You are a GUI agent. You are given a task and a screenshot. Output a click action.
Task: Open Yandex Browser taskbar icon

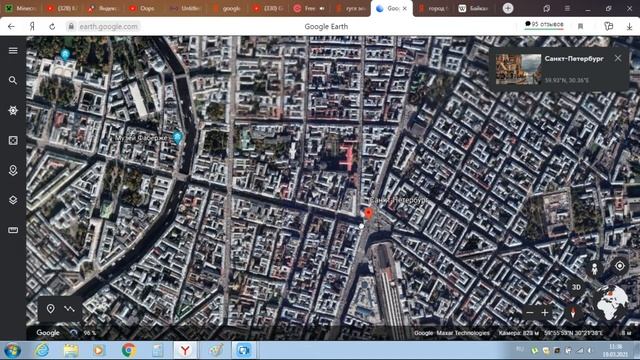point(185,350)
